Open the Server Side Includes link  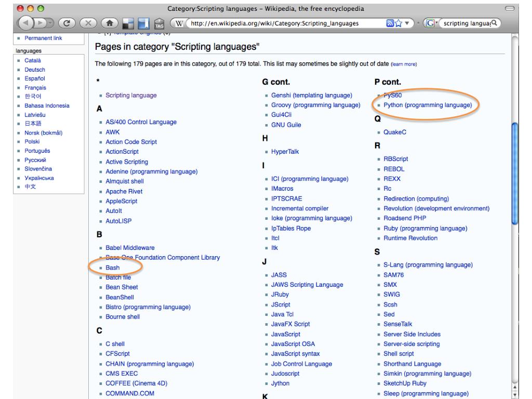tap(412, 334)
